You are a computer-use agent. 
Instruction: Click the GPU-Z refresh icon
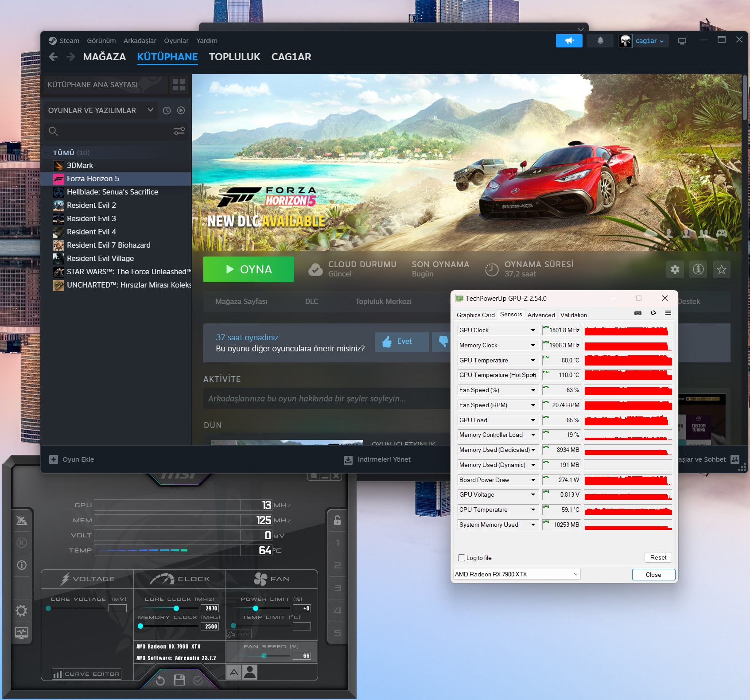pos(653,313)
